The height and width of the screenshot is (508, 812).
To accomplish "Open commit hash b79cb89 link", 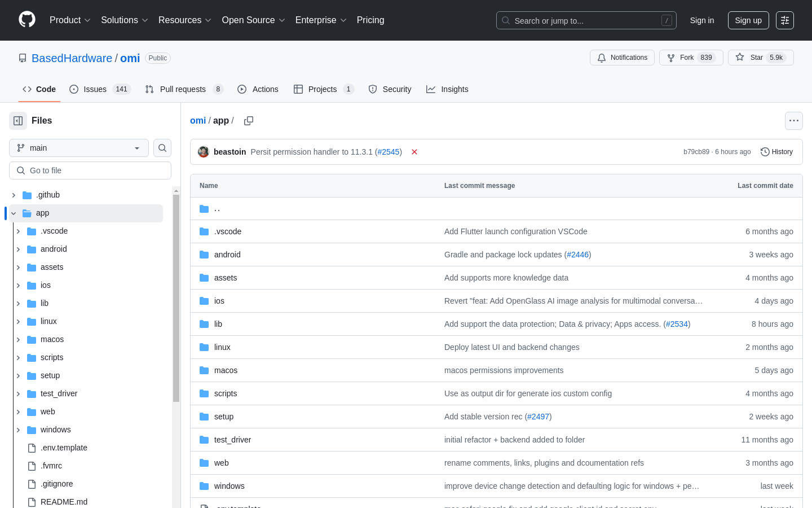I will [696, 152].
